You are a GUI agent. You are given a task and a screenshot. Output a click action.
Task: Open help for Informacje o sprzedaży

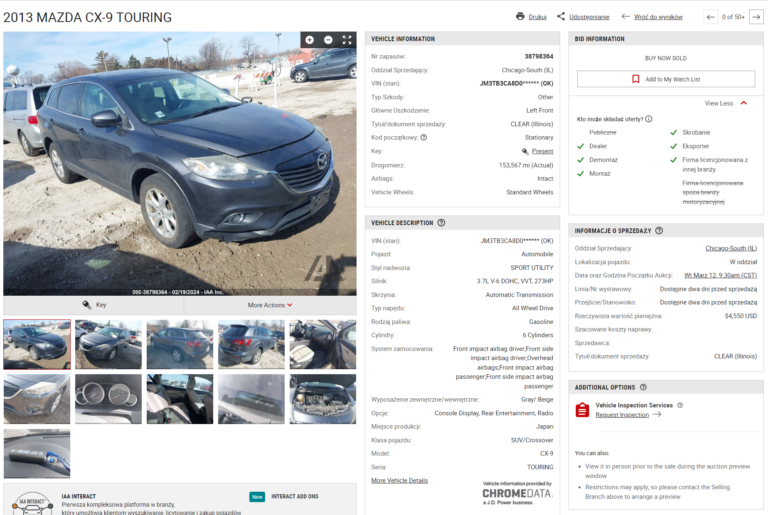(x=659, y=230)
